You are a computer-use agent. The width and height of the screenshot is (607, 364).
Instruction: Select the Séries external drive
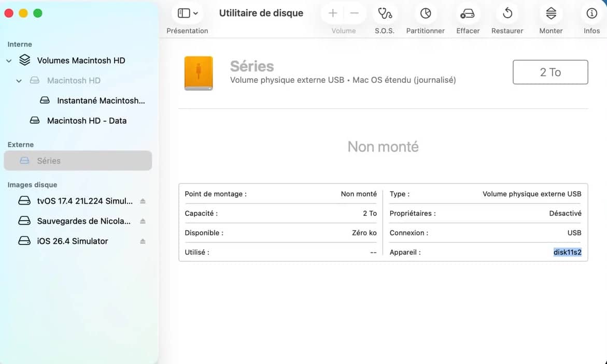click(49, 161)
